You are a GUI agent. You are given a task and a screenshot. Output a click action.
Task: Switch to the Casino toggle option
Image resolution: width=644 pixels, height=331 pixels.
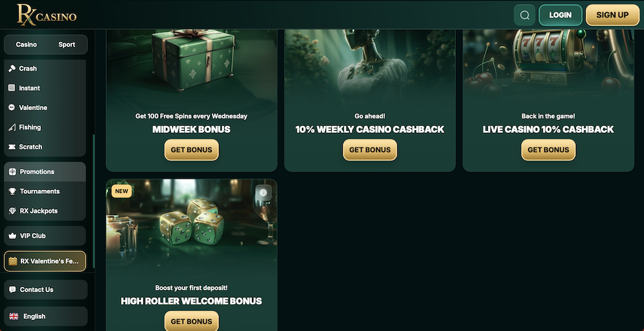coord(27,44)
